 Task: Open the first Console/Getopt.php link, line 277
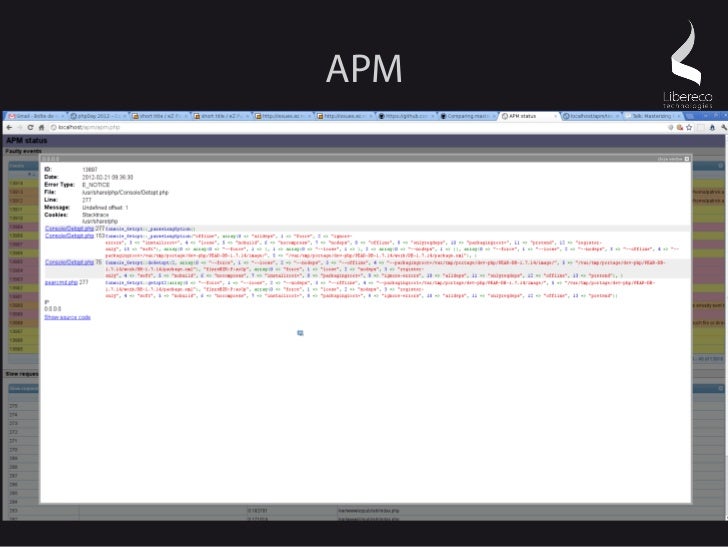[x=69, y=228]
